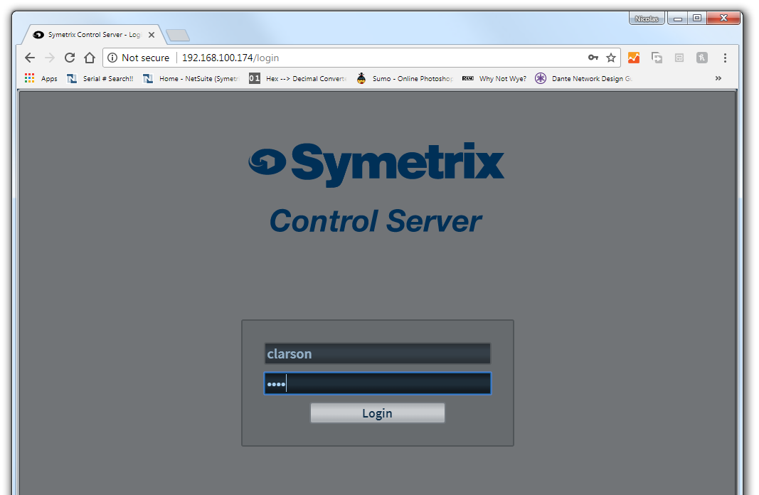Screen dimensions: 759x495
Task: Maximize the browser window
Action: click(x=697, y=18)
